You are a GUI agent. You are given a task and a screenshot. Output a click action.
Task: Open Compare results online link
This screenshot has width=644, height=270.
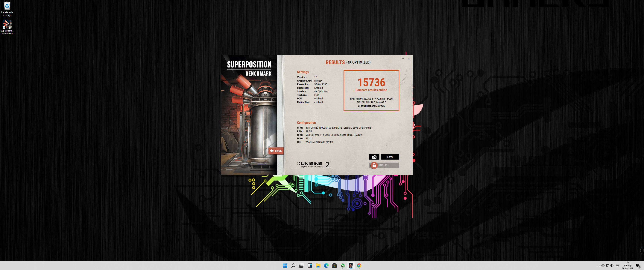pos(371,90)
